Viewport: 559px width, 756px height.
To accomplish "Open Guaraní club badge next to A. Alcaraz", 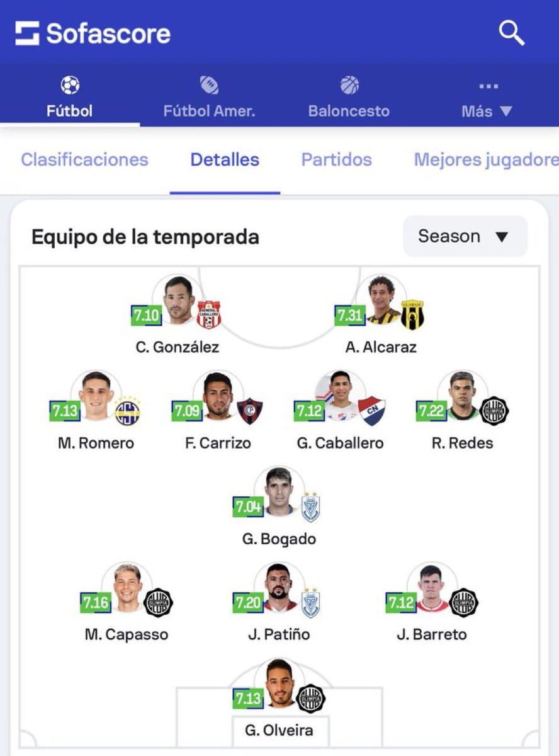I will pos(412,314).
